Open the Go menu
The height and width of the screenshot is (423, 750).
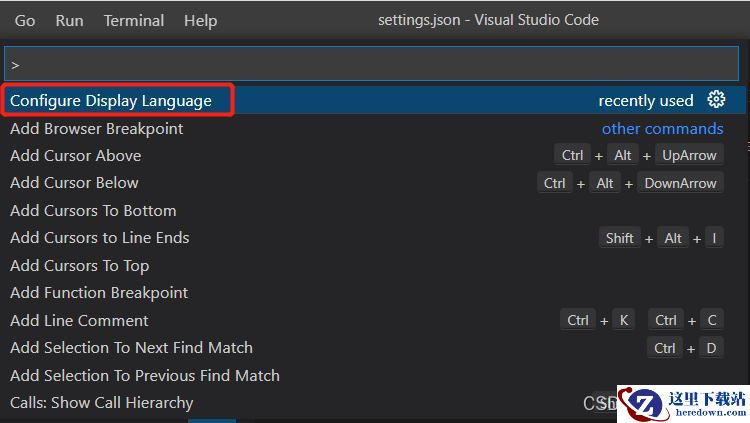(25, 21)
